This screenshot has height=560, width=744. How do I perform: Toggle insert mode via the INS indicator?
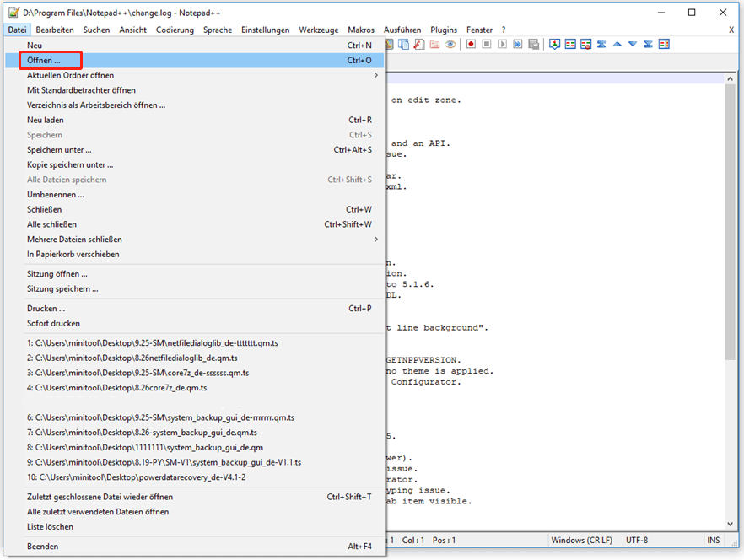[x=714, y=540]
